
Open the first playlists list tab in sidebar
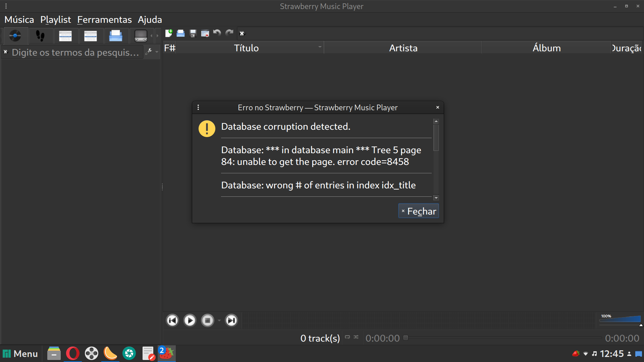pyautogui.click(x=65, y=36)
